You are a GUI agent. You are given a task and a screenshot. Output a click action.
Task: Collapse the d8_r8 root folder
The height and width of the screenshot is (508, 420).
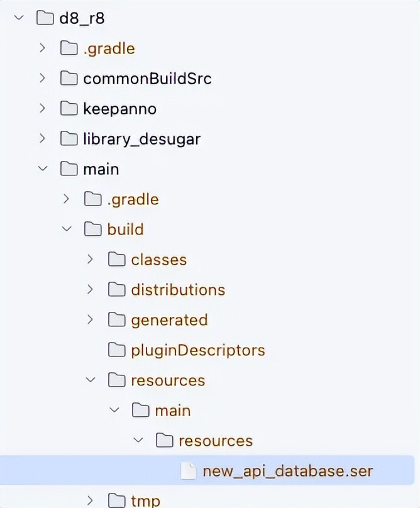coord(18,18)
